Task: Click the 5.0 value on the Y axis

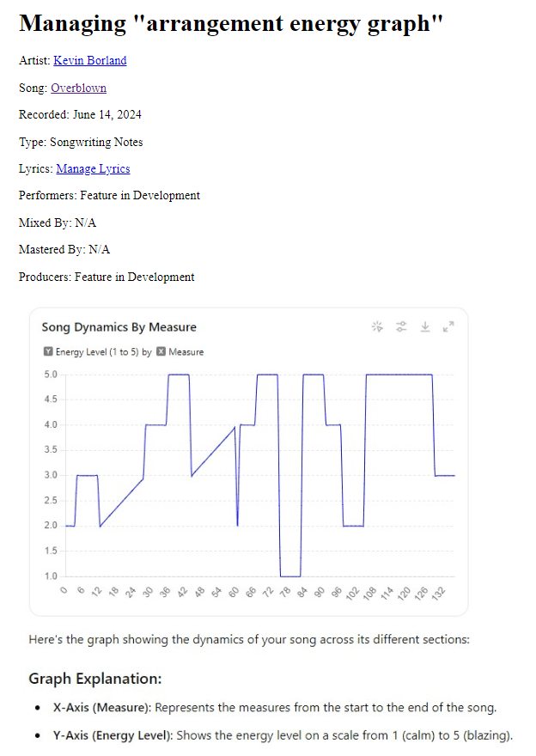Action: point(50,375)
